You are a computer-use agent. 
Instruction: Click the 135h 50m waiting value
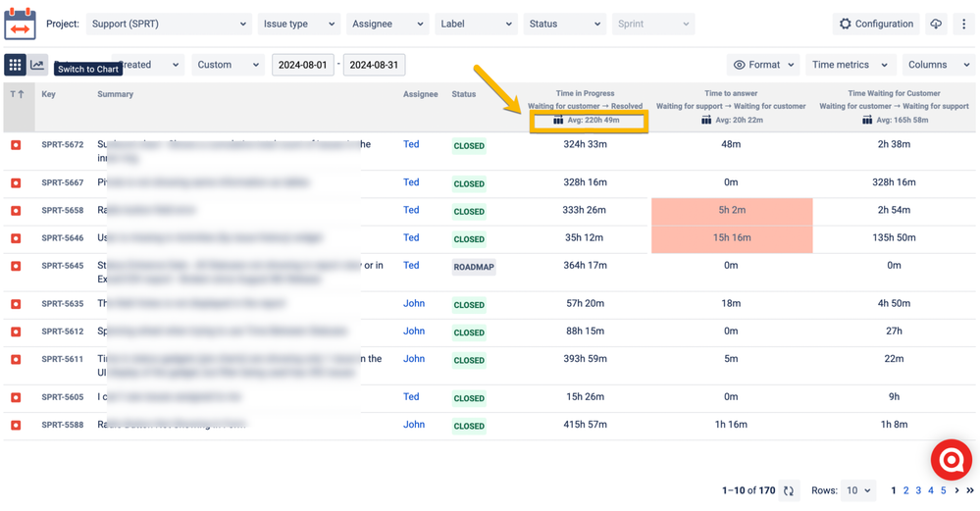[x=894, y=238]
